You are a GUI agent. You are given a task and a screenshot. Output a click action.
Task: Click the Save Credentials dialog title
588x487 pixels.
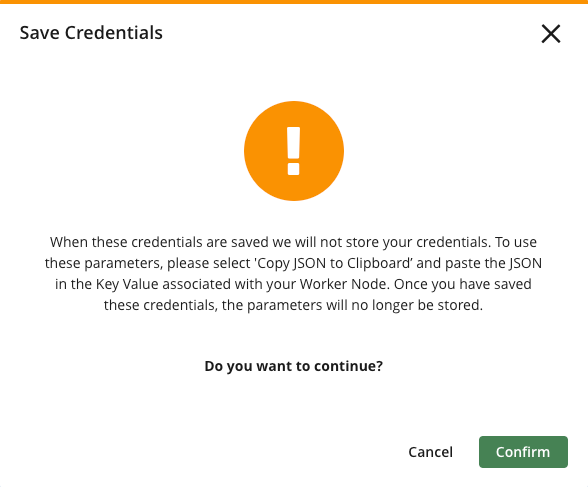[x=91, y=33]
